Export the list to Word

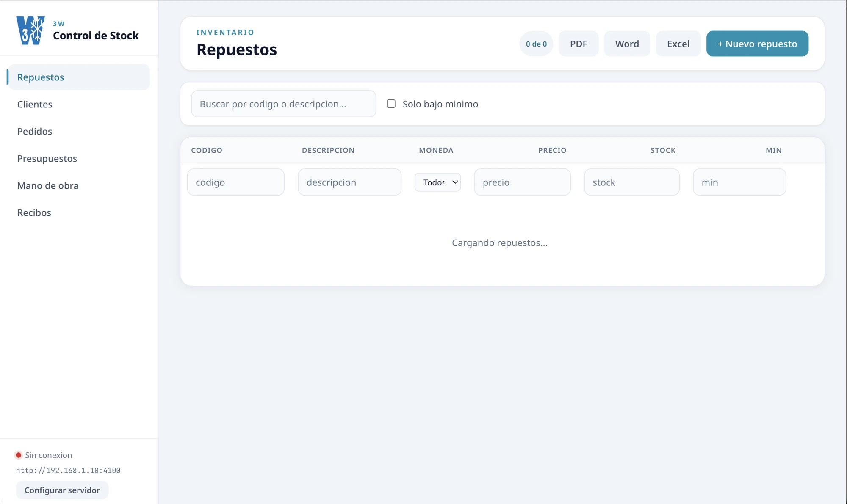(x=627, y=44)
